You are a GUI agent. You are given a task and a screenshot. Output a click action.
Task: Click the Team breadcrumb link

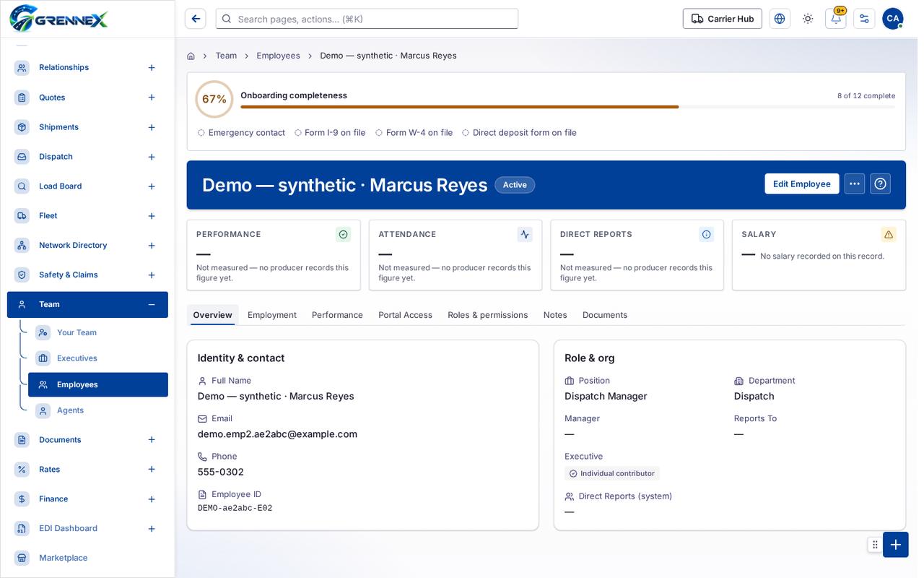[x=226, y=56]
